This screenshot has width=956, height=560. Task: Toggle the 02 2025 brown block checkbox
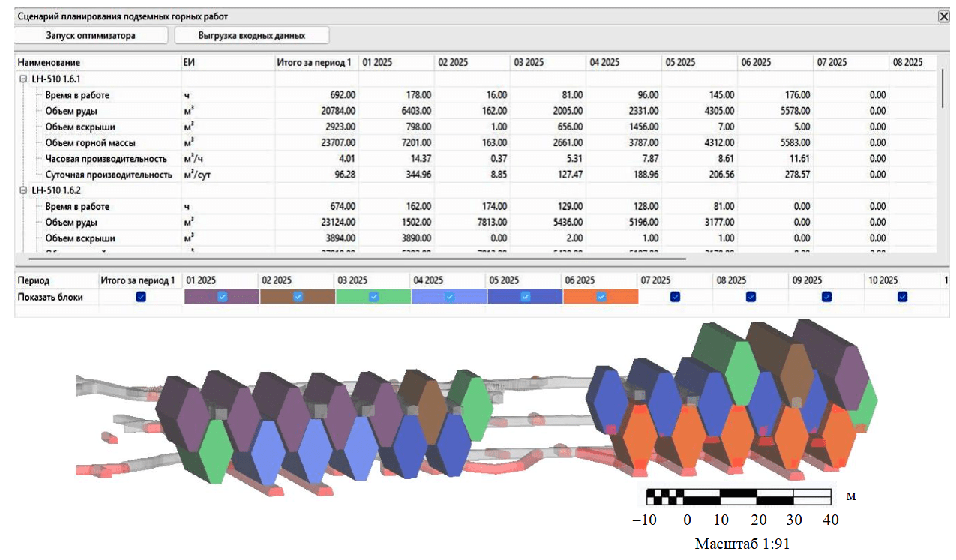[298, 297]
